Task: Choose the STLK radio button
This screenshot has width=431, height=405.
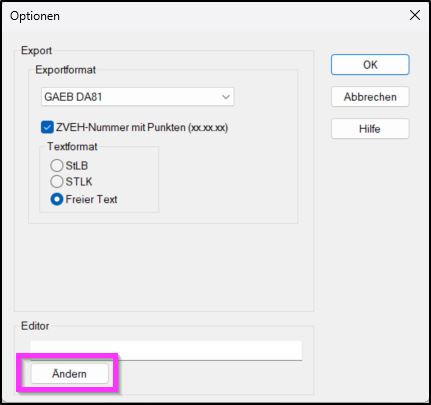Action: pyautogui.click(x=57, y=182)
